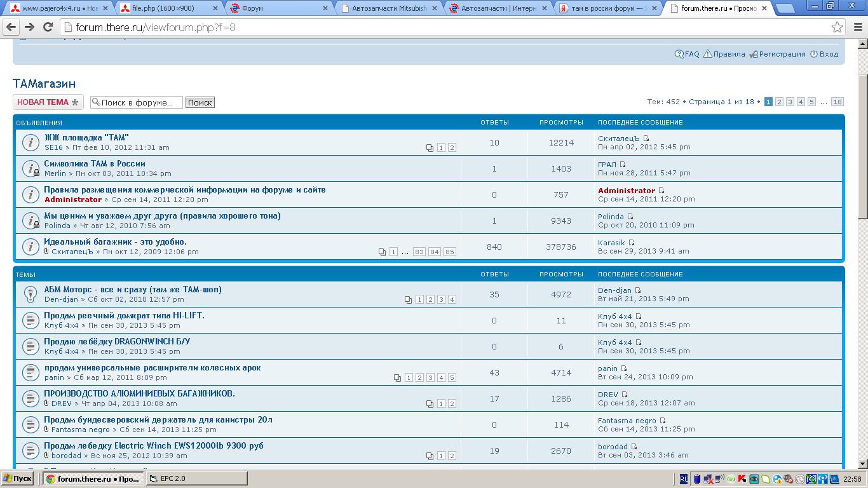Go to page 18 of the forum list
The width and height of the screenshot is (868, 488).
837,102
